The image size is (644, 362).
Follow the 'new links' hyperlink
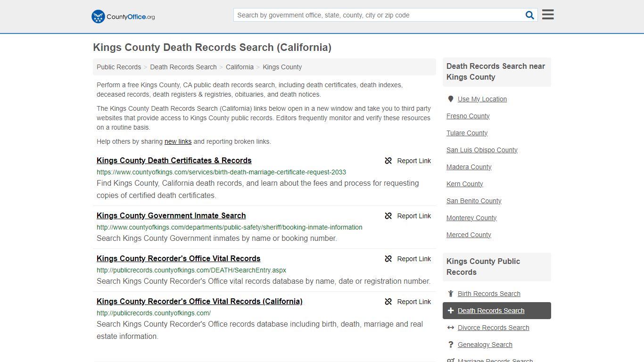coord(178,141)
